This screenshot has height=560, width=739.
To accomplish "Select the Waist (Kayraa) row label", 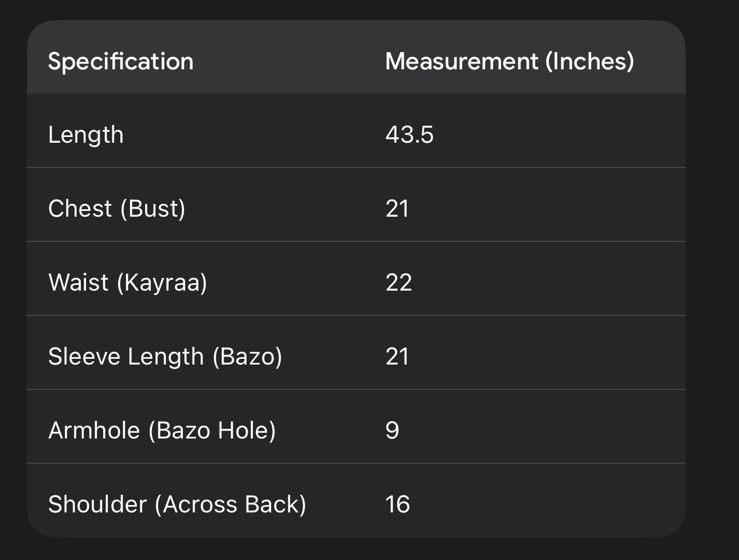I will click(x=128, y=283).
